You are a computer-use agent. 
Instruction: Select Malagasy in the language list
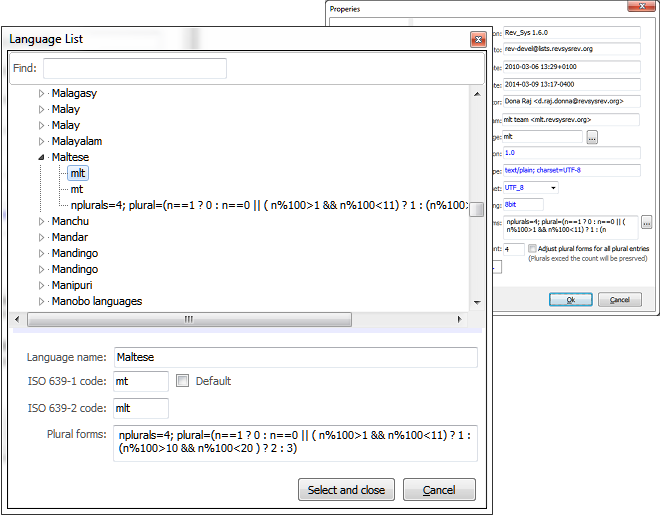tap(74, 93)
